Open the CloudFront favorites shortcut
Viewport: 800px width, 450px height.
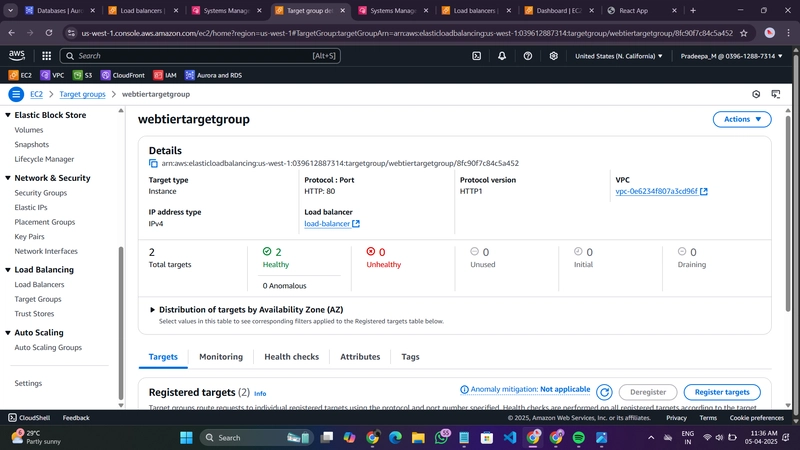tap(123, 75)
